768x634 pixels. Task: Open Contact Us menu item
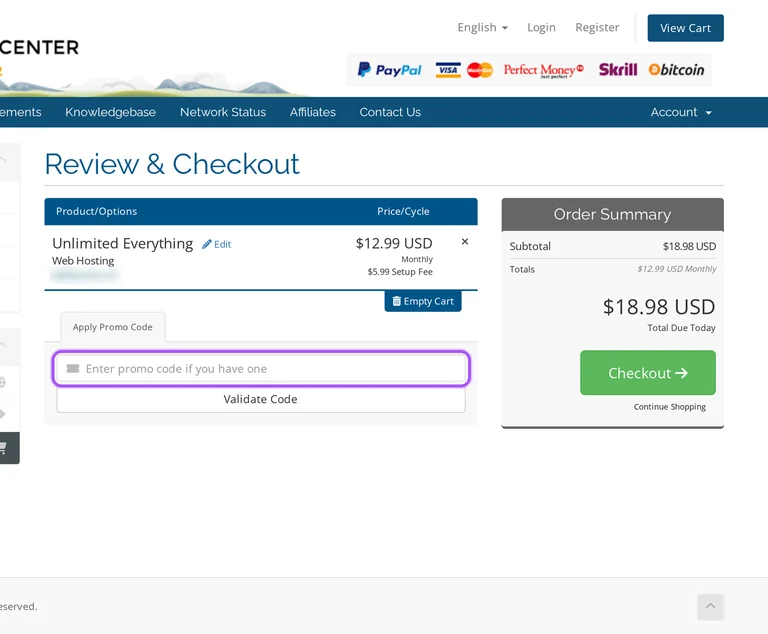click(x=390, y=112)
